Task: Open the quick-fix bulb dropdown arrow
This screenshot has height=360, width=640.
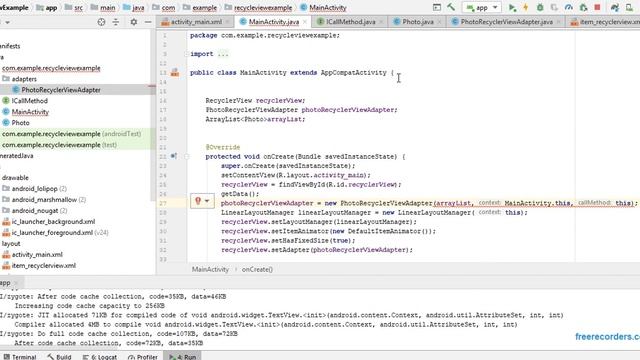Action: 207,201
